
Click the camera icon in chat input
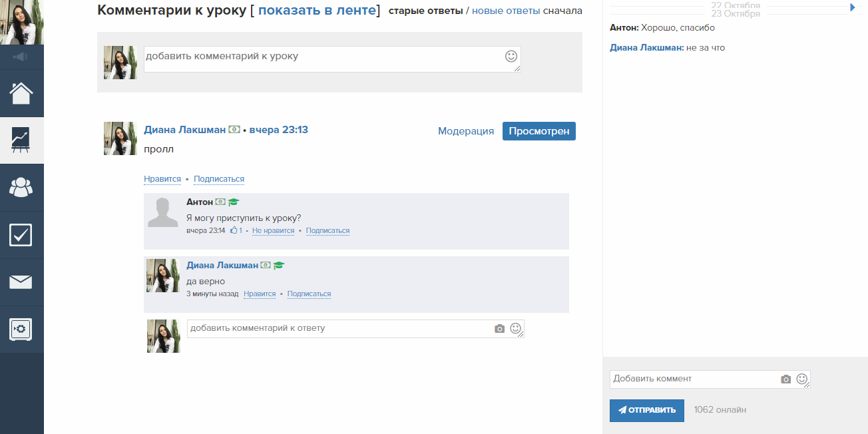785,379
